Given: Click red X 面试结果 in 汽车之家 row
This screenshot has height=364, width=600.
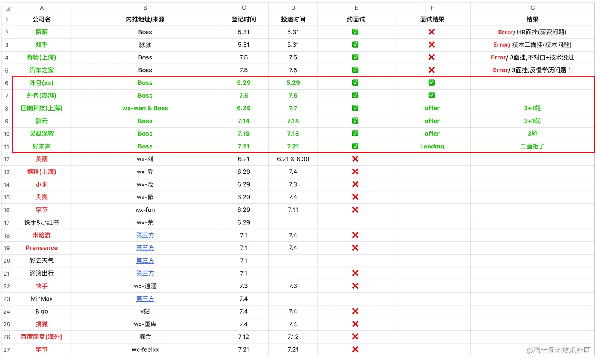Looking at the screenshot, I should pos(432,70).
